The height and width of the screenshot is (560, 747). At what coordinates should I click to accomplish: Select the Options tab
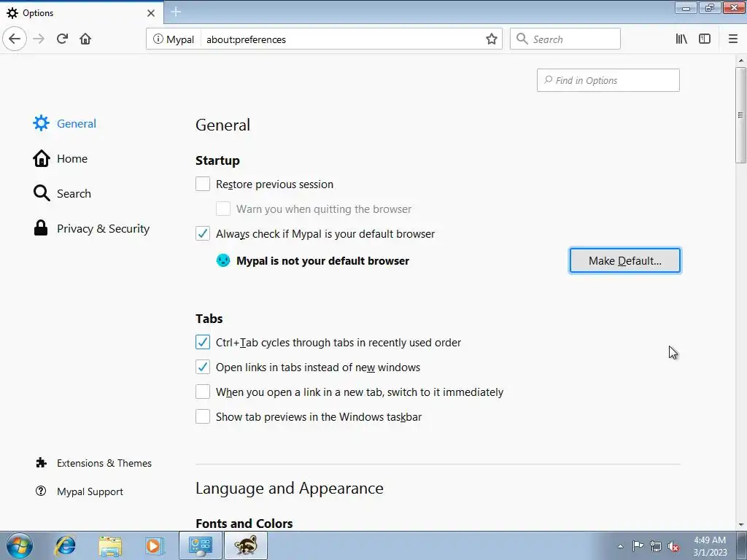[82, 12]
